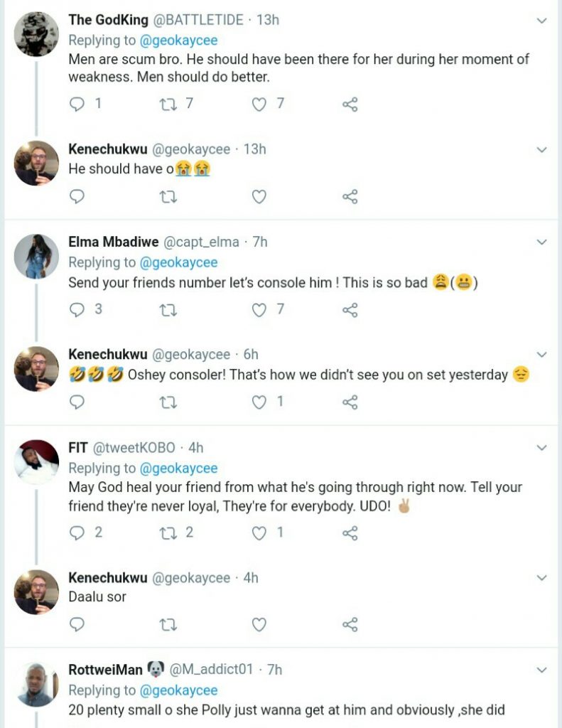
Task: Share FIT's tweet about loyalty
Action: click(x=350, y=532)
